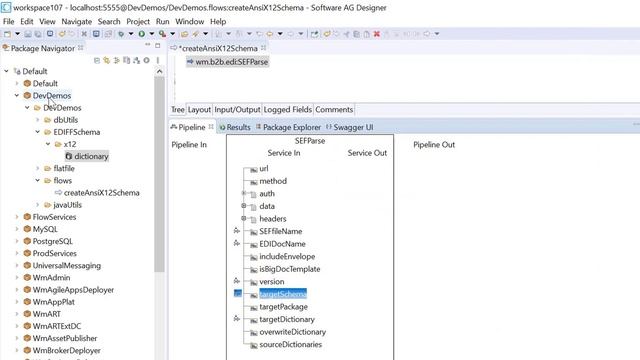Click the Paste toolbar icon
This screenshot has height=360, width=640.
367,34
